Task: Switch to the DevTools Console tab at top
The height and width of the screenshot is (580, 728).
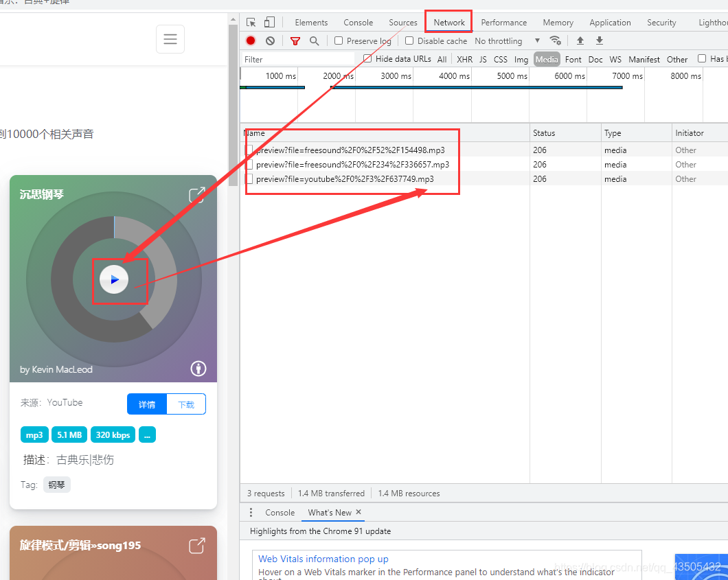Action: (358, 22)
